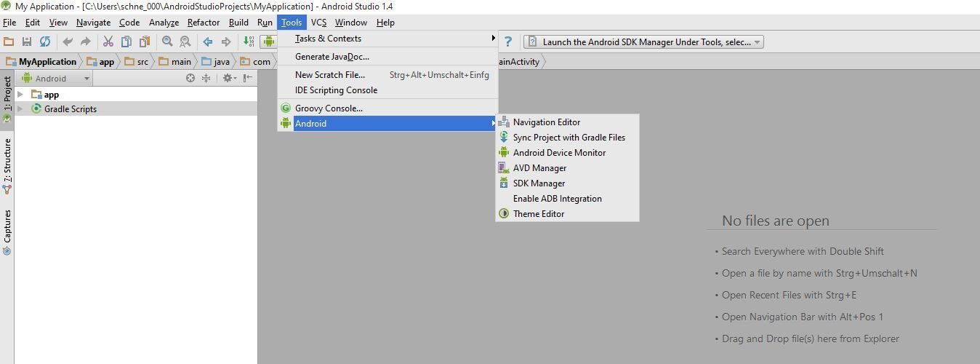Open Theme Editor from Android submenu
Viewport: 980px width, 364px height.
pos(567,214)
